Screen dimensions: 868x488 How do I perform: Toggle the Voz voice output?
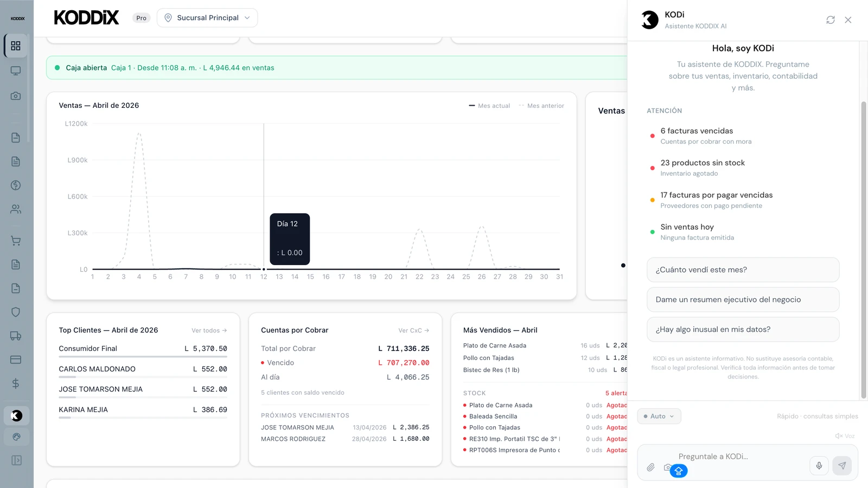pos(845,436)
